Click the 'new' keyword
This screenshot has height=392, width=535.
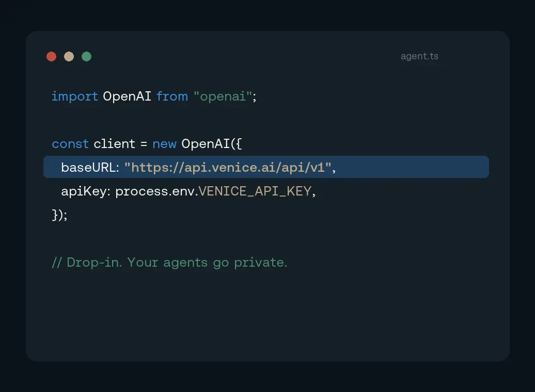[164, 144]
